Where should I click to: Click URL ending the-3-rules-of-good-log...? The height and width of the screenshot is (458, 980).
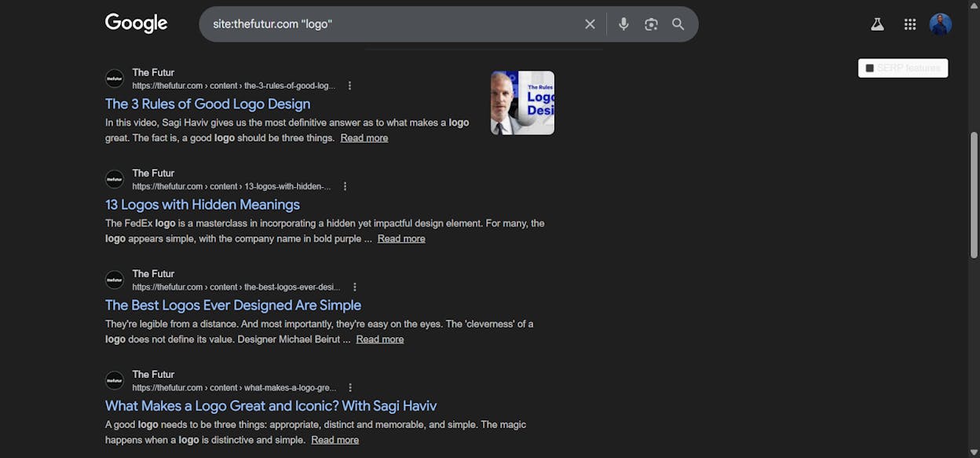click(234, 86)
